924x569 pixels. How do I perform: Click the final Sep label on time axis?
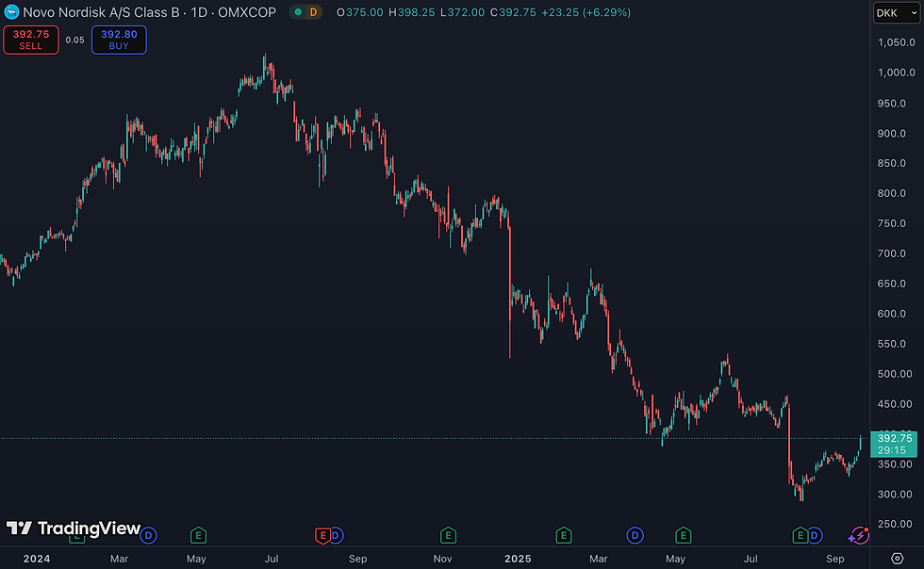click(835, 559)
